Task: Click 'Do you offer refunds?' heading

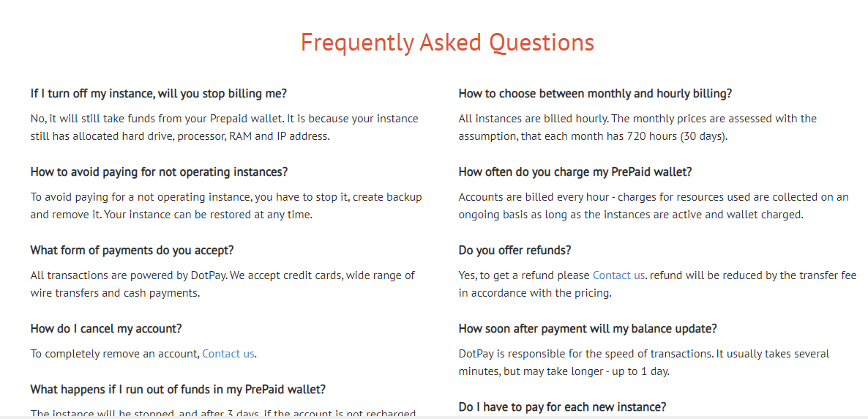Action: (515, 250)
